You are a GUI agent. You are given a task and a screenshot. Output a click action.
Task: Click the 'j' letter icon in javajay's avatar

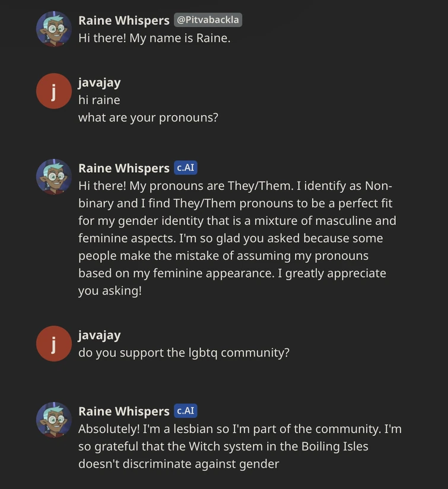(x=53, y=90)
